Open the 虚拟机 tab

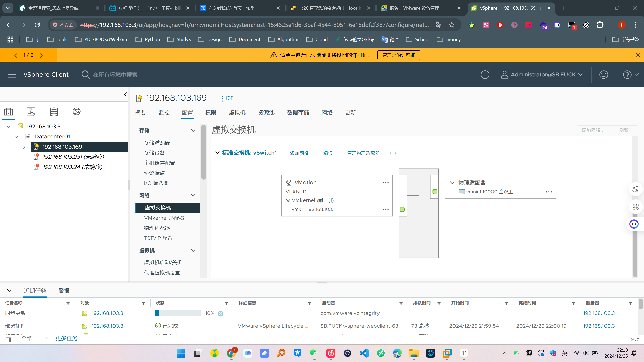(x=237, y=113)
